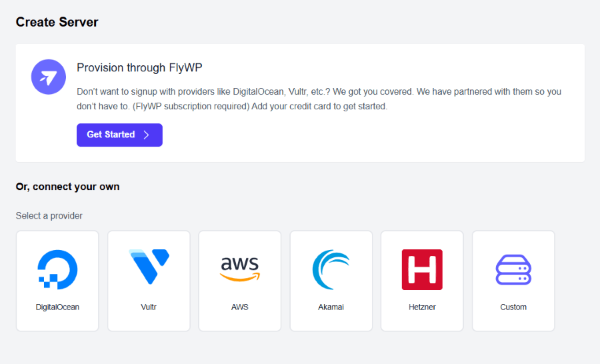
Task: Click the FlyWP paper plane icon
Action: [x=49, y=77]
